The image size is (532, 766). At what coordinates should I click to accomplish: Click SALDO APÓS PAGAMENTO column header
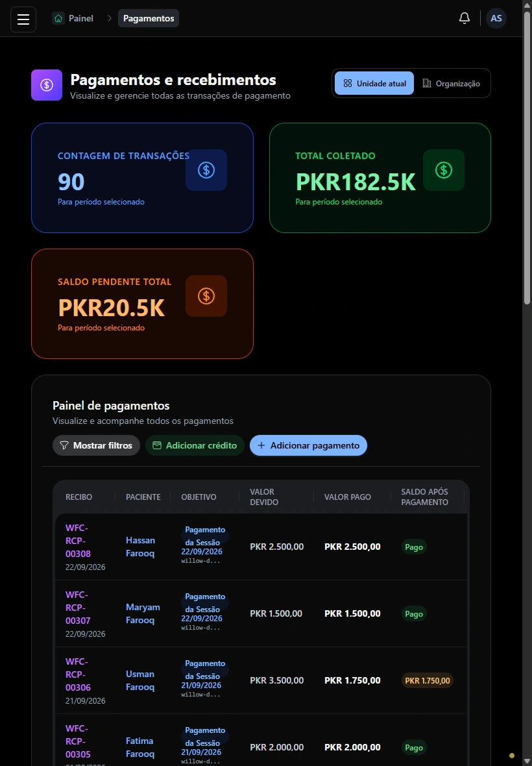pyautogui.click(x=424, y=497)
